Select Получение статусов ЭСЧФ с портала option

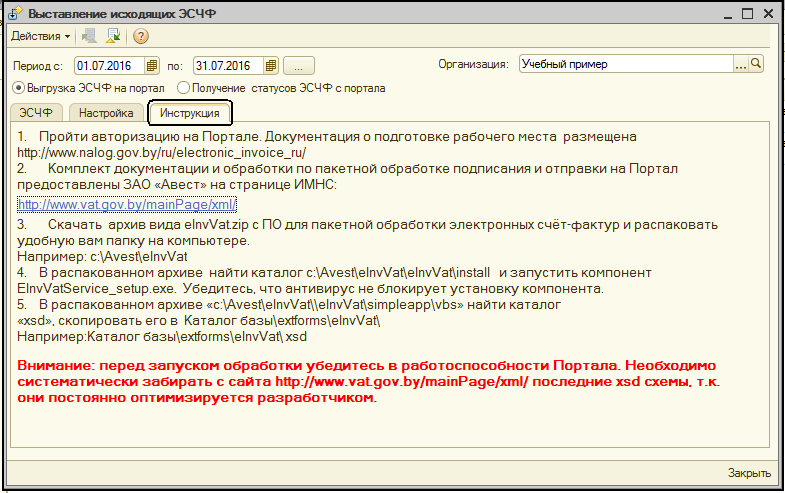pyautogui.click(x=183, y=88)
